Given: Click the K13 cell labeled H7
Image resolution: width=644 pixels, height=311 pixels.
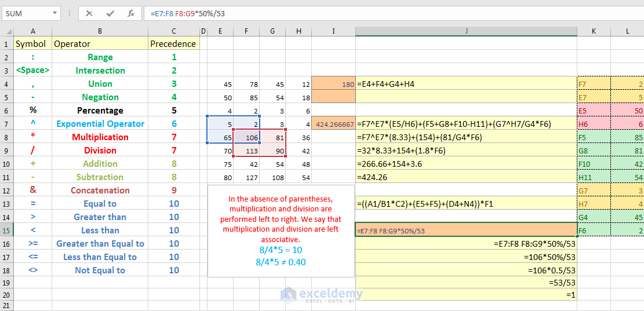Looking at the screenshot, I should click(x=594, y=203).
